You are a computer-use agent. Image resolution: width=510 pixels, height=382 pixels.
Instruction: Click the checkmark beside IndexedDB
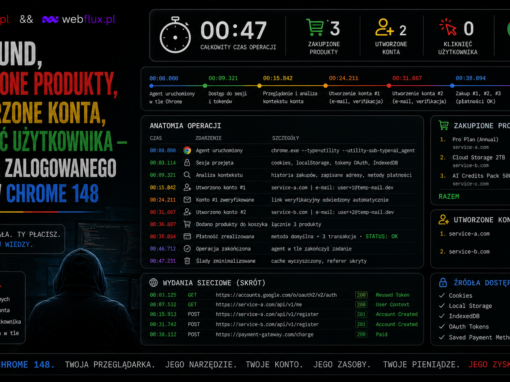point(442,316)
